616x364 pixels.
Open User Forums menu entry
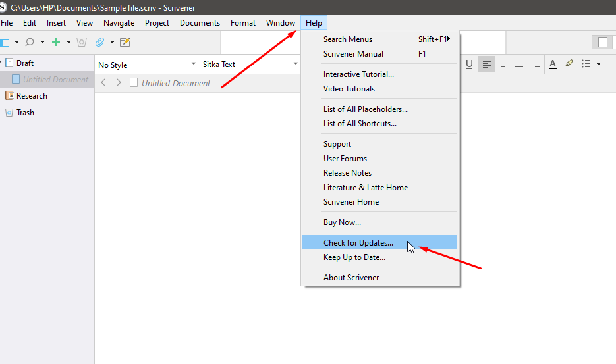pos(380,159)
